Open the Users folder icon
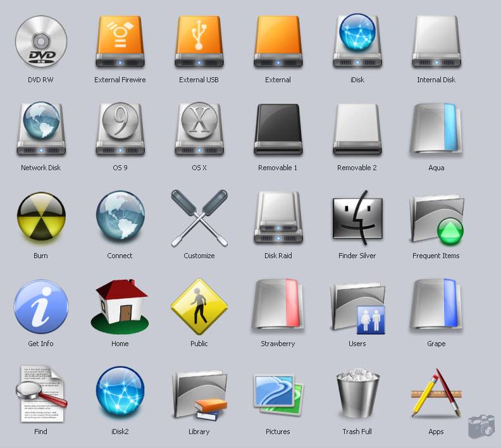This screenshot has height=448, width=501. 357,308
